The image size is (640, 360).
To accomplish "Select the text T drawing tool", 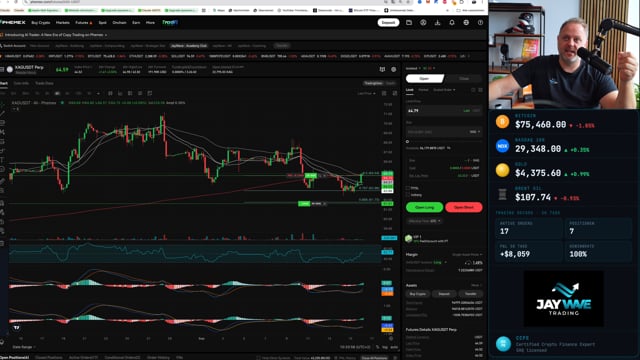I will tap(2, 160).
